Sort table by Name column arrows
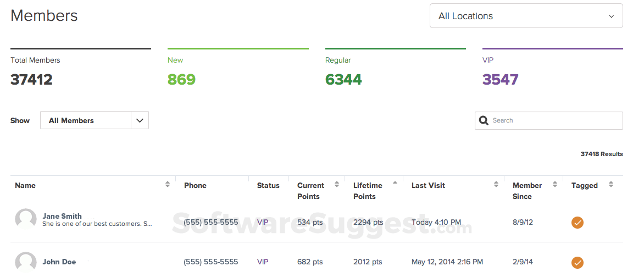The height and width of the screenshot is (277, 644). pyautogui.click(x=168, y=185)
